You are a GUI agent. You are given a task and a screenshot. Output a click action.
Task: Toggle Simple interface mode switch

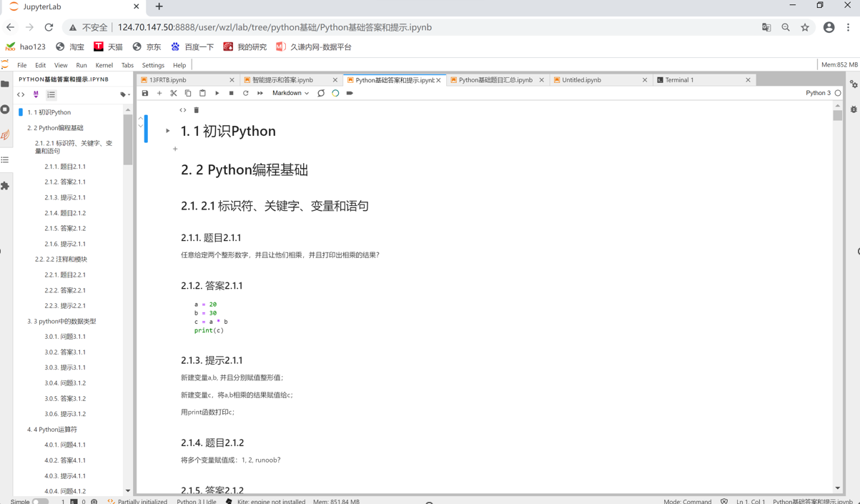(40, 501)
